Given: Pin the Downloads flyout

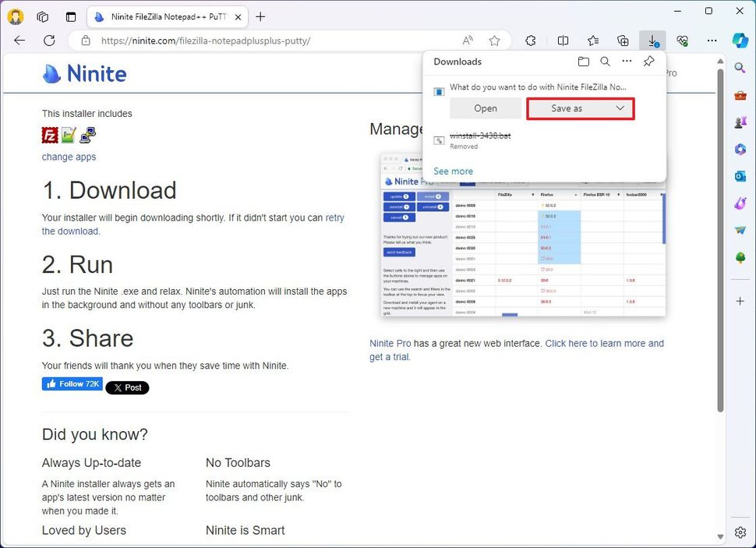Looking at the screenshot, I should pos(648,62).
